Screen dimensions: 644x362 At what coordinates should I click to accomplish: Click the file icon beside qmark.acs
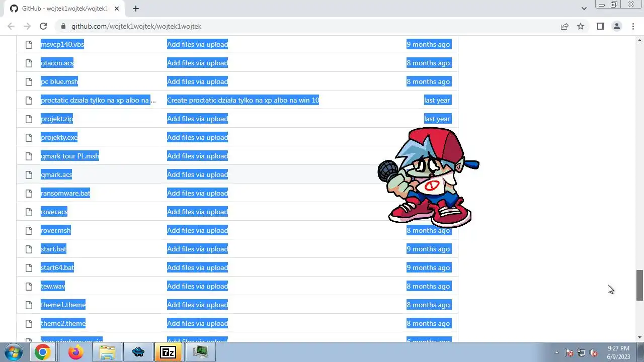29,174
